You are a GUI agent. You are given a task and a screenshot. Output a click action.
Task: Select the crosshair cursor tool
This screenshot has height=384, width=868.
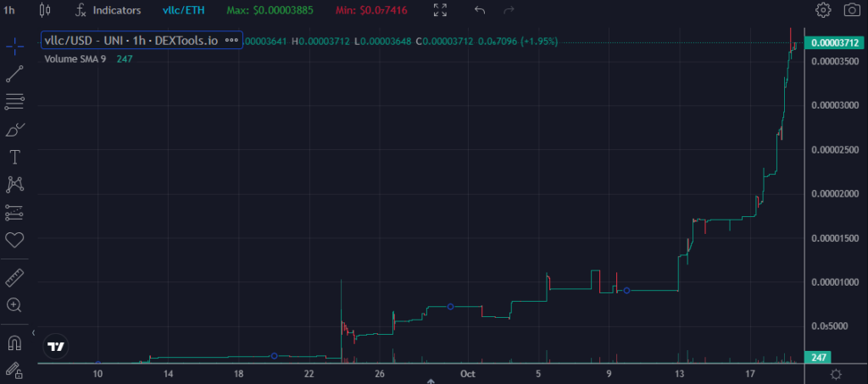14,47
